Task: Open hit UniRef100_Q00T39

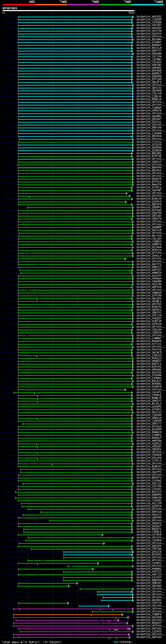Action: (x=149, y=31)
